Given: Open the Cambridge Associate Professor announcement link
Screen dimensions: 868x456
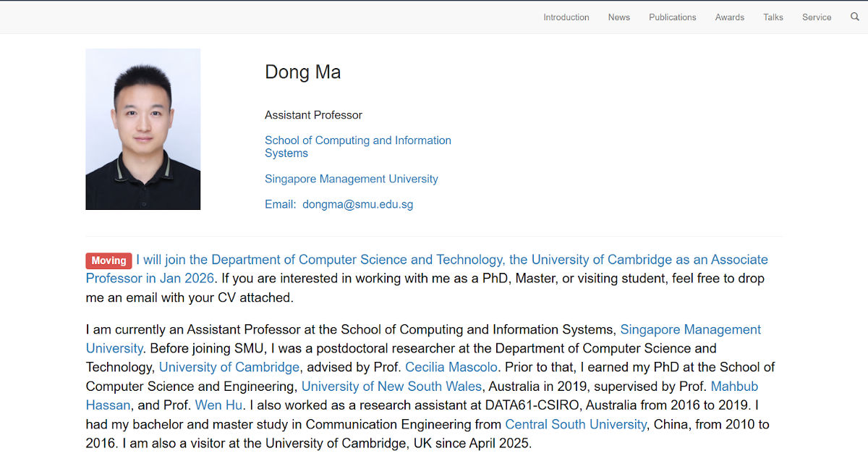Looking at the screenshot, I should tap(427, 269).
